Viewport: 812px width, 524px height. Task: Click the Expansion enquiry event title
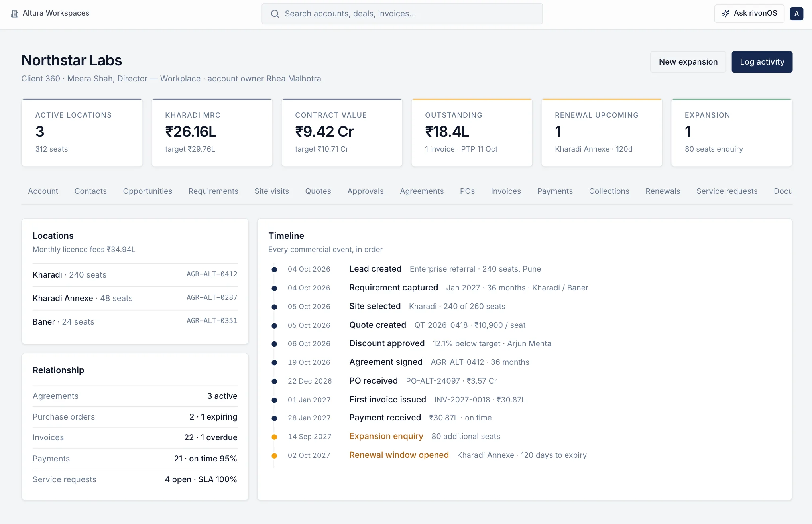(x=386, y=436)
